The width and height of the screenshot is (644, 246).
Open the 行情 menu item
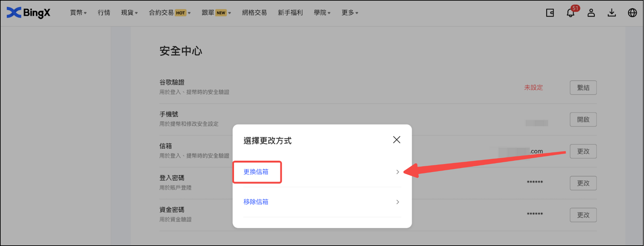coord(104,13)
